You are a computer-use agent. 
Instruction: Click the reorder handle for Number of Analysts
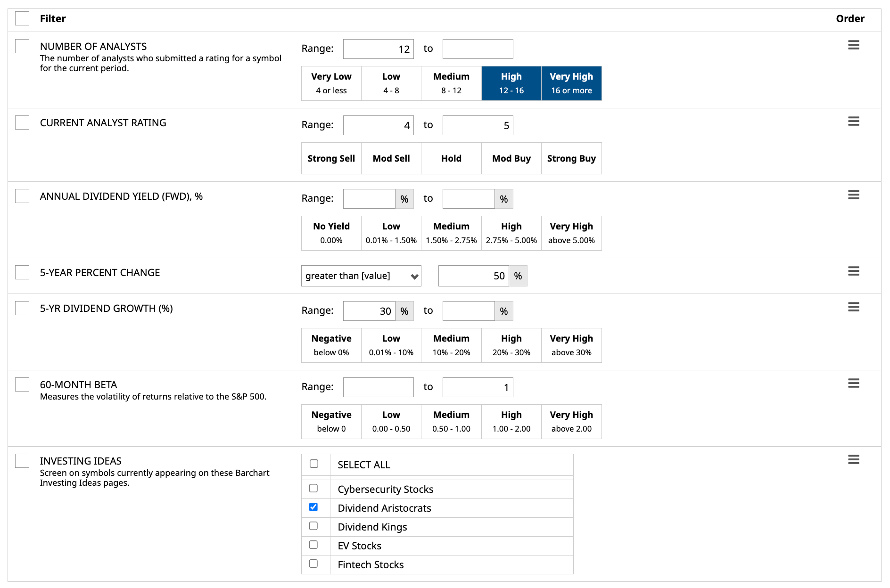[853, 45]
